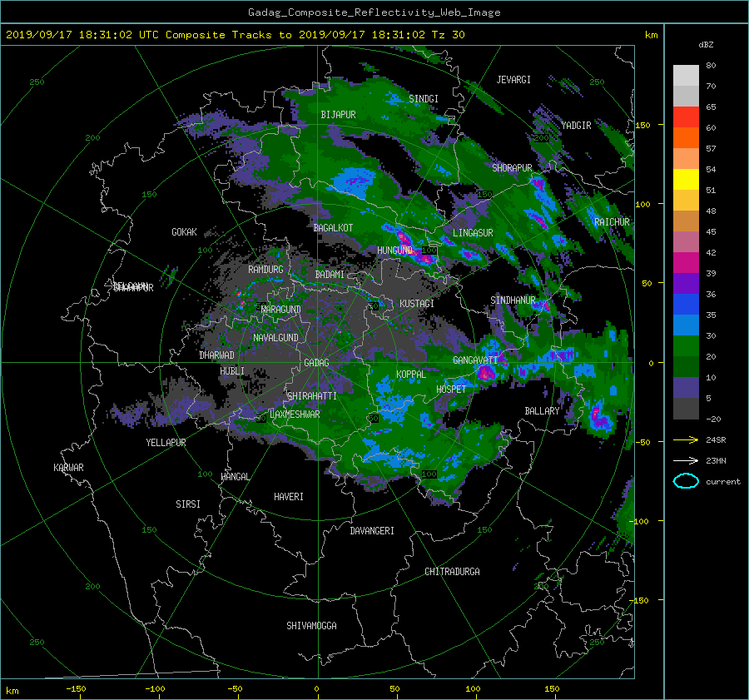Click the '23MN' legend label
Screen dimensions: 749x700
point(716,460)
